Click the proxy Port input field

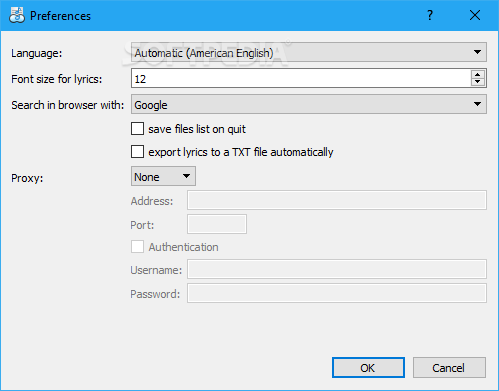pyautogui.click(x=217, y=224)
